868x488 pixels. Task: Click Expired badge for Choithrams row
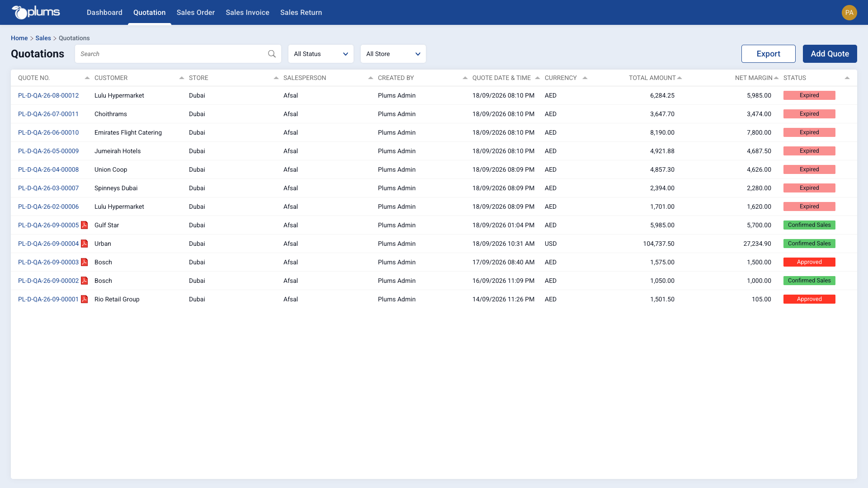809,114
